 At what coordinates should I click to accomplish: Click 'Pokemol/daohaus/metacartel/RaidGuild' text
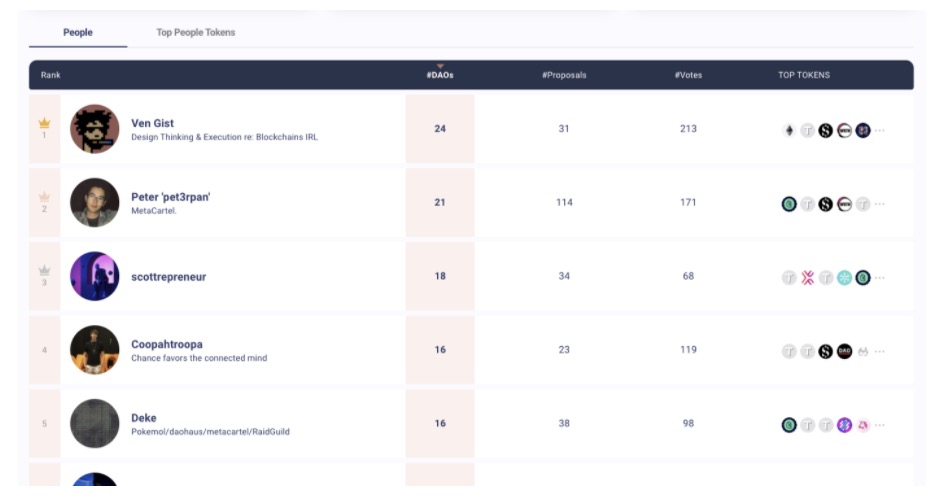[210, 432]
